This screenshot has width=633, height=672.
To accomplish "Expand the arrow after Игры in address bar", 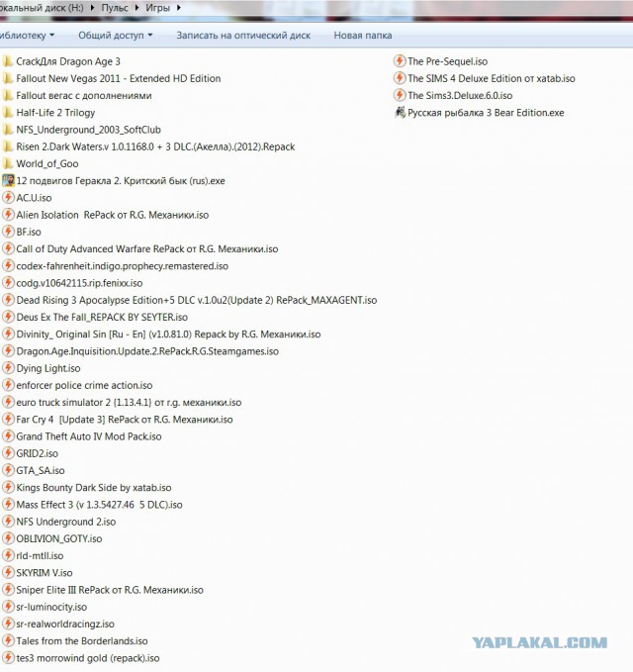I will (179, 7).
